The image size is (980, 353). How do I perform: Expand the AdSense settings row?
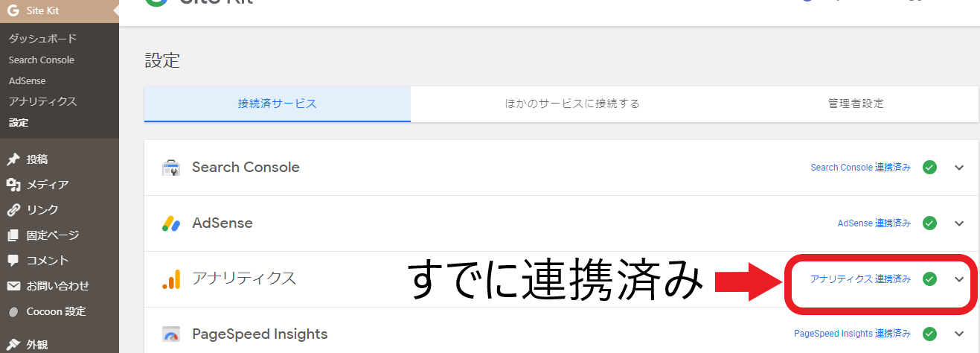coord(959,223)
